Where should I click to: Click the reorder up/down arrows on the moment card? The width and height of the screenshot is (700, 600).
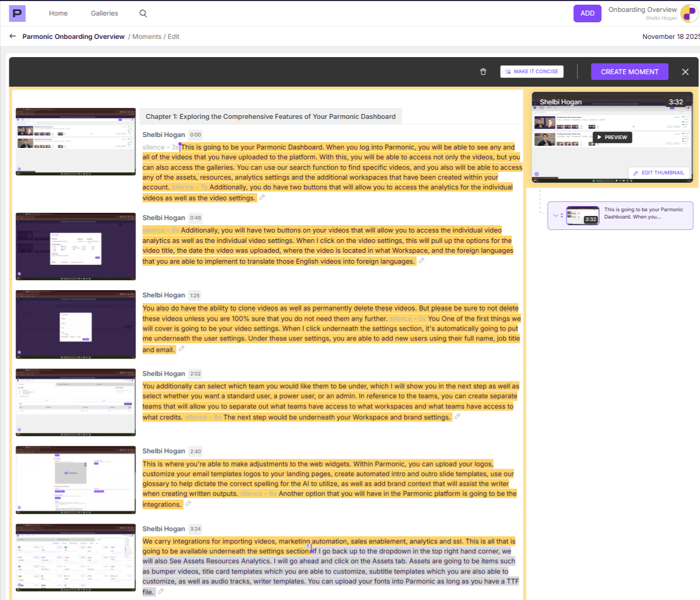coord(562,215)
